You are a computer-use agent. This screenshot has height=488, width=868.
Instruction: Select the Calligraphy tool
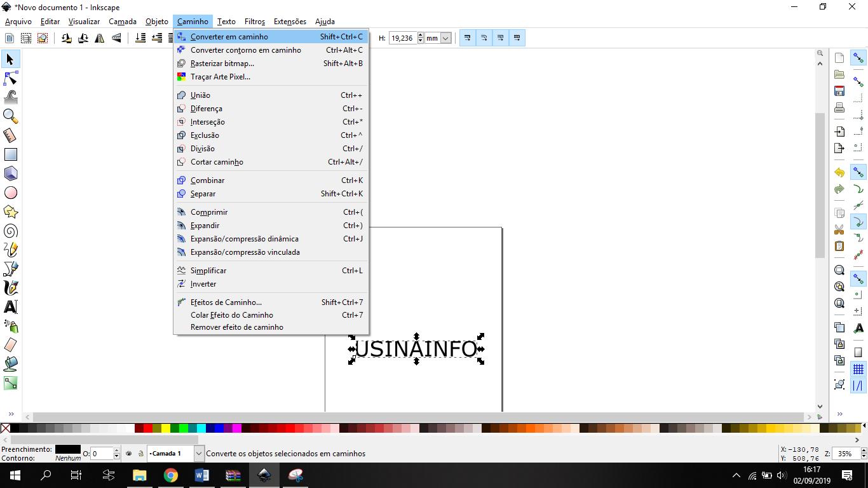(10, 288)
